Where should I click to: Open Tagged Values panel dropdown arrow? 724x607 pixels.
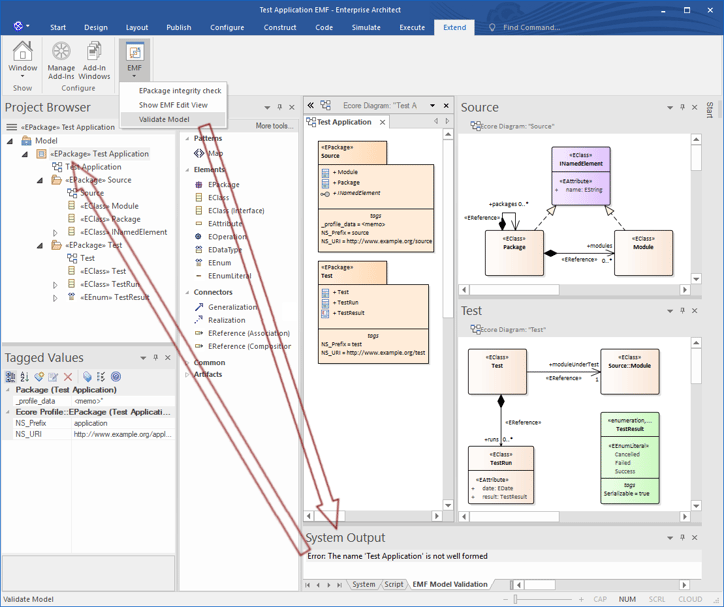tap(143, 358)
